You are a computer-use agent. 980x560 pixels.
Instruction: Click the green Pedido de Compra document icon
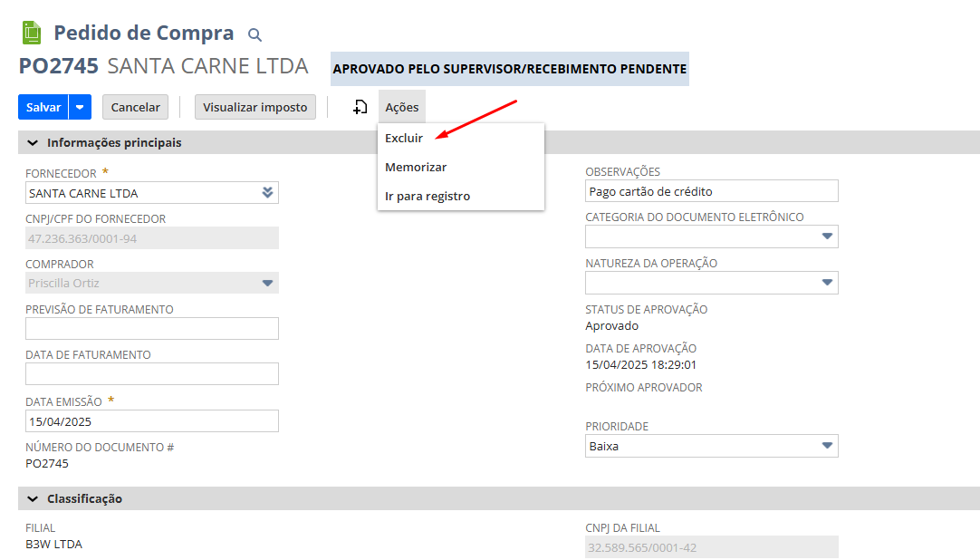point(32,34)
